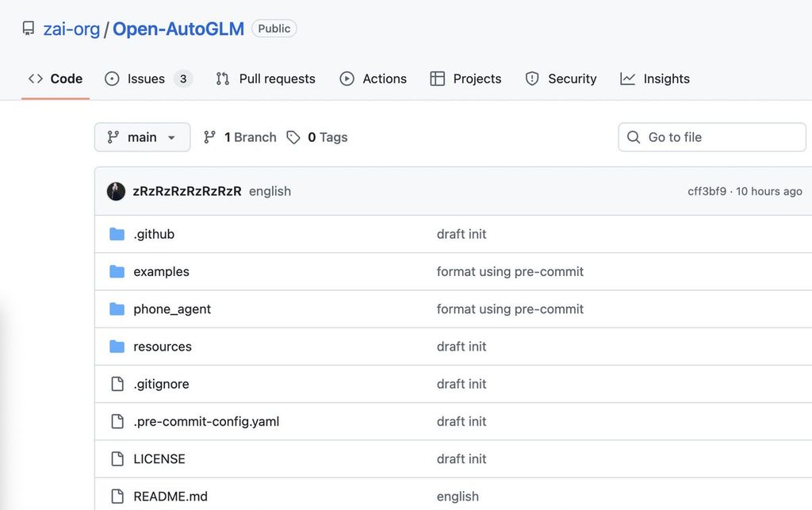Click the cff3bf9 commit hash
This screenshot has width=812, height=510.
coord(707,191)
